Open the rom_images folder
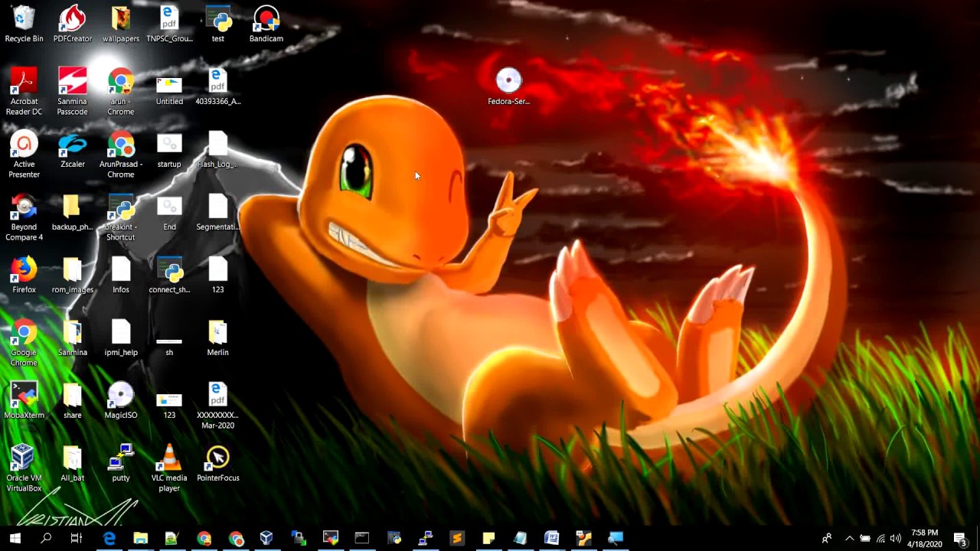This screenshot has width=980, height=551. click(x=73, y=275)
